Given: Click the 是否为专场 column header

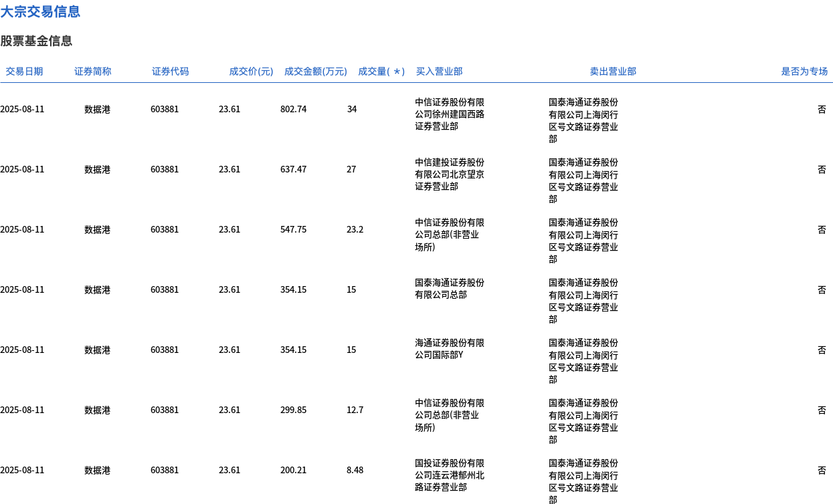Looking at the screenshot, I should coord(804,72).
